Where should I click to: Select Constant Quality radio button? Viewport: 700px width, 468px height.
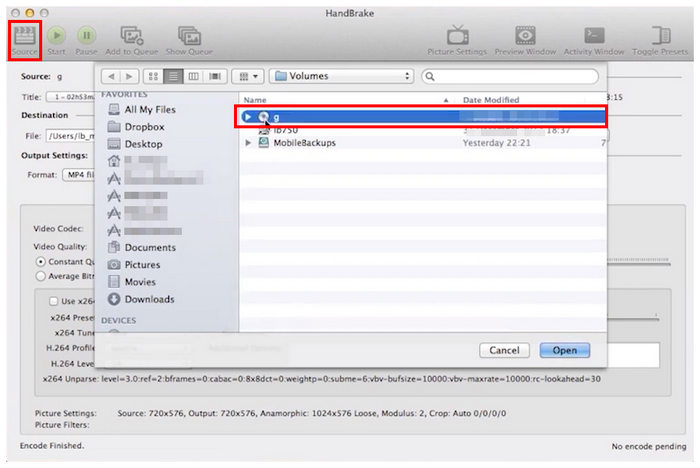pos(41,262)
